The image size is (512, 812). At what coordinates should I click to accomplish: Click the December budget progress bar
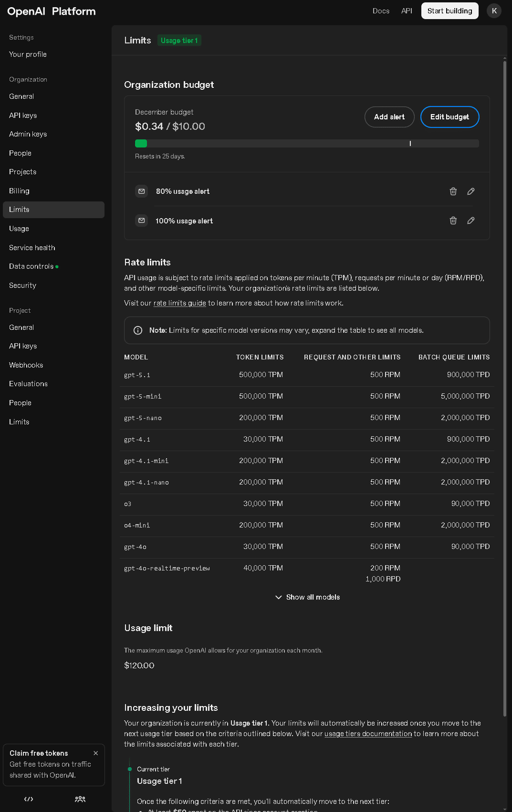[x=307, y=143]
